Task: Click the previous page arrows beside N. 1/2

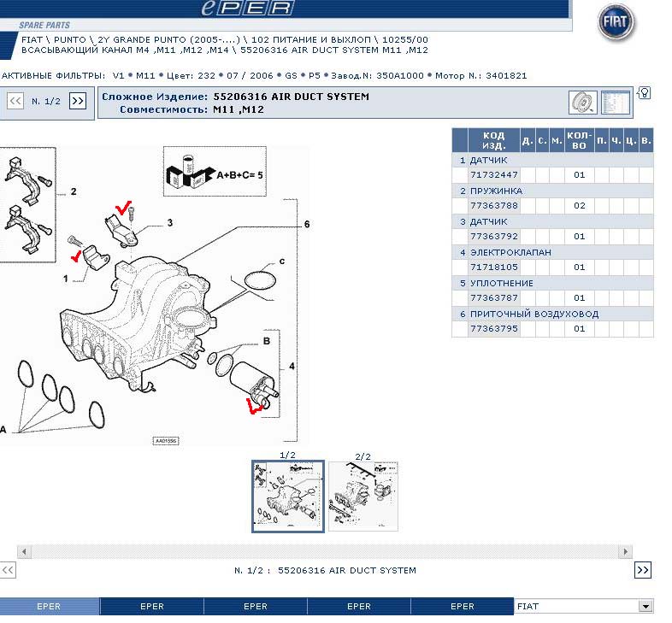Action: coord(15,101)
